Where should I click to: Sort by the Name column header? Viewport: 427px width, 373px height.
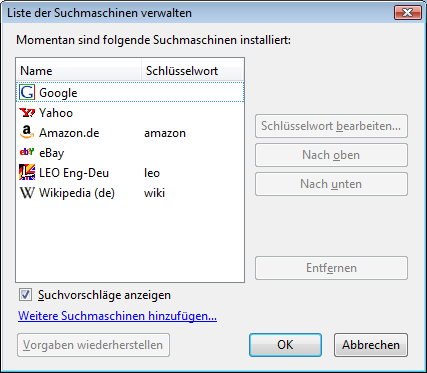click(x=79, y=71)
